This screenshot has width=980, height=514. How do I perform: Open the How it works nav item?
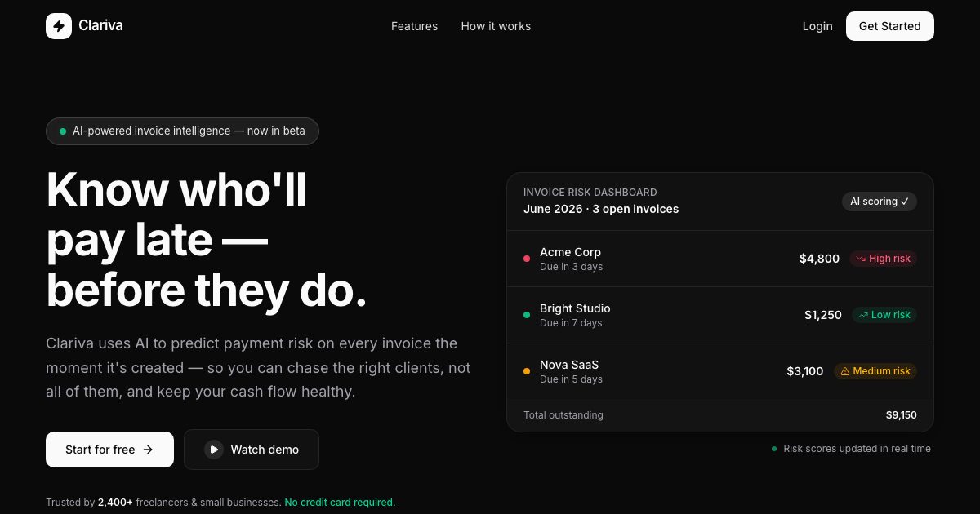click(x=496, y=26)
